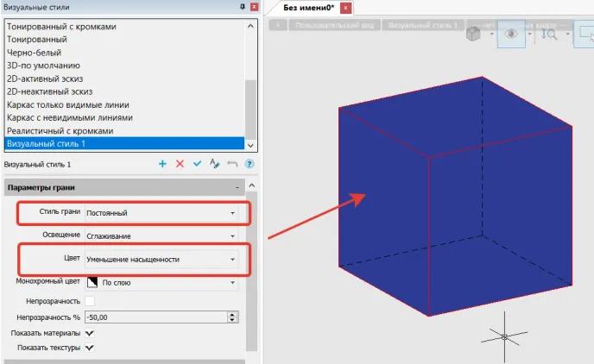Open the Стиль грани dropdown

161,213
